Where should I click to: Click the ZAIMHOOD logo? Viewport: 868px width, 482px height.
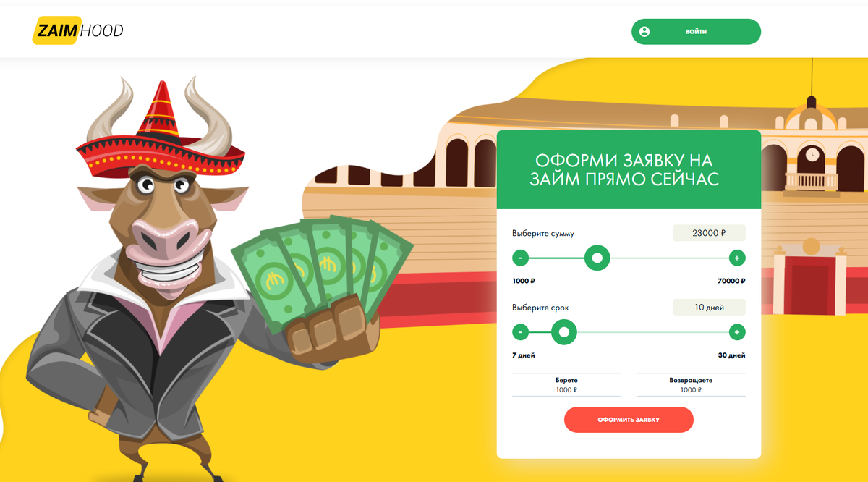pos(78,30)
